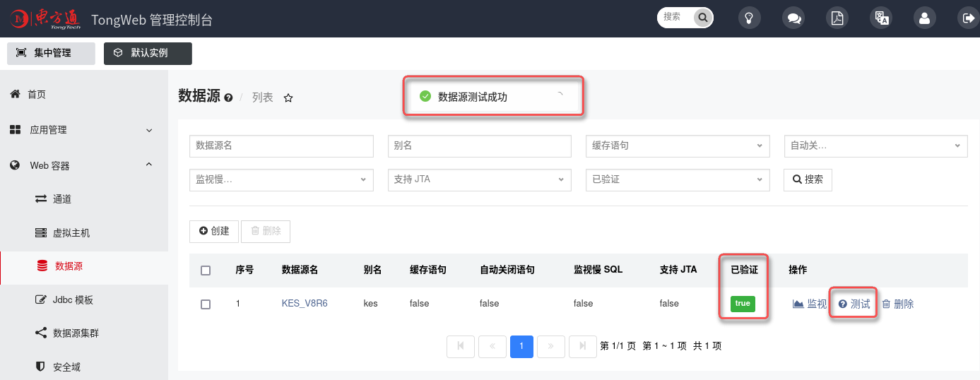Click the 支持 JTA column header

[x=678, y=270]
